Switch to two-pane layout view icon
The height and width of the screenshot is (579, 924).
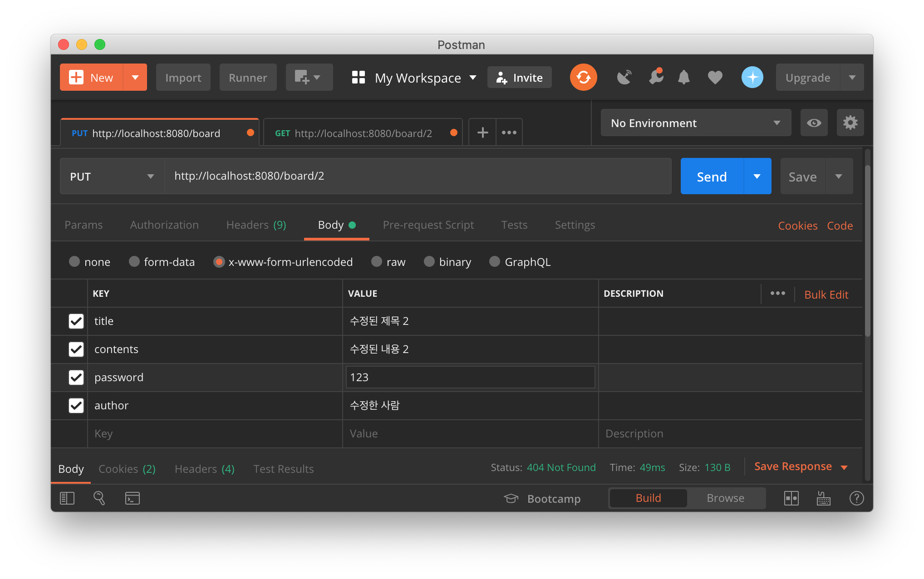[x=791, y=498]
